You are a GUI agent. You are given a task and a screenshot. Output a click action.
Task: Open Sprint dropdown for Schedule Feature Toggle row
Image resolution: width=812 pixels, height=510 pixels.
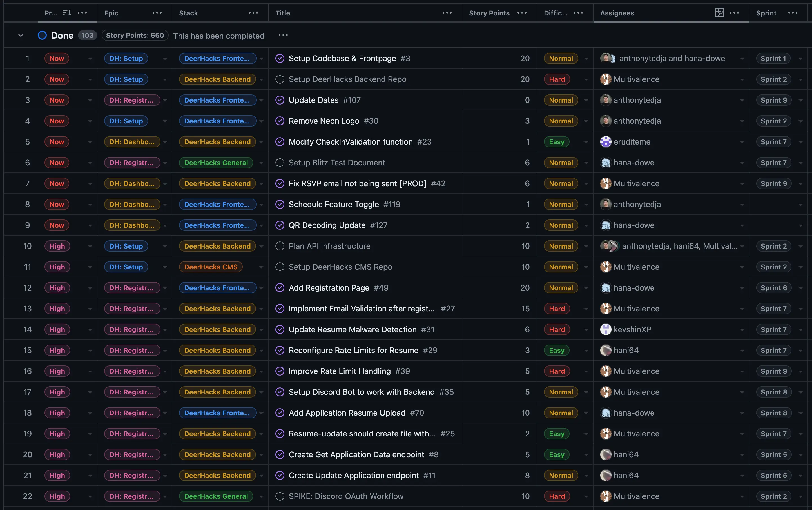[800, 205]
